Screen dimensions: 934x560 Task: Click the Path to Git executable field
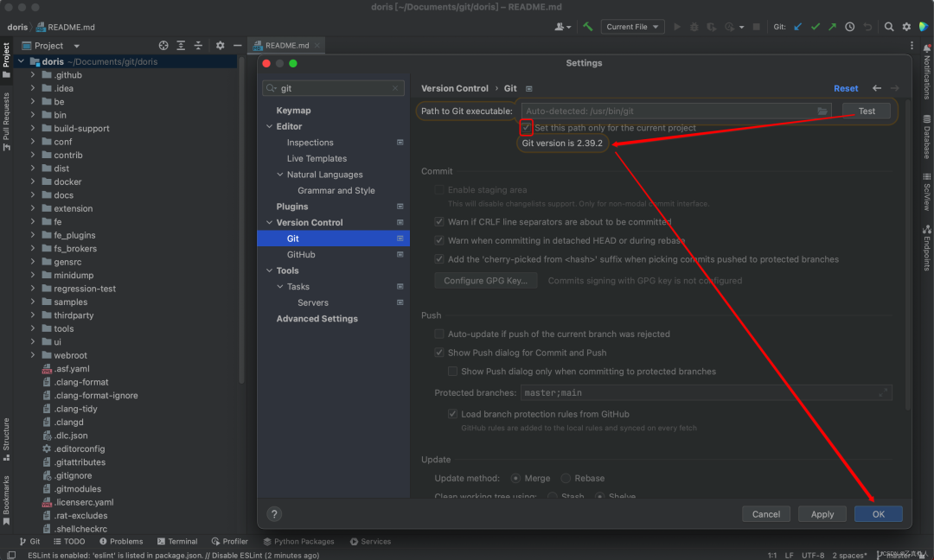click(x=676, y=111)
